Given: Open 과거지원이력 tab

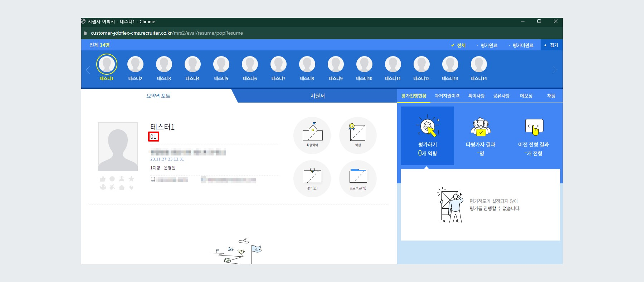Looking at the screenshot, I should click(447, 96).
